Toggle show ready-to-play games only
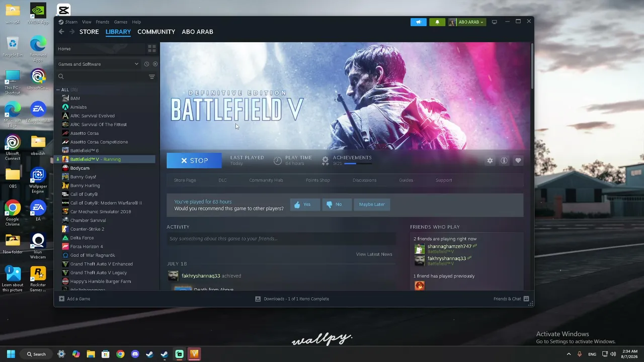644x362 pixels. (x=155, y=64)
